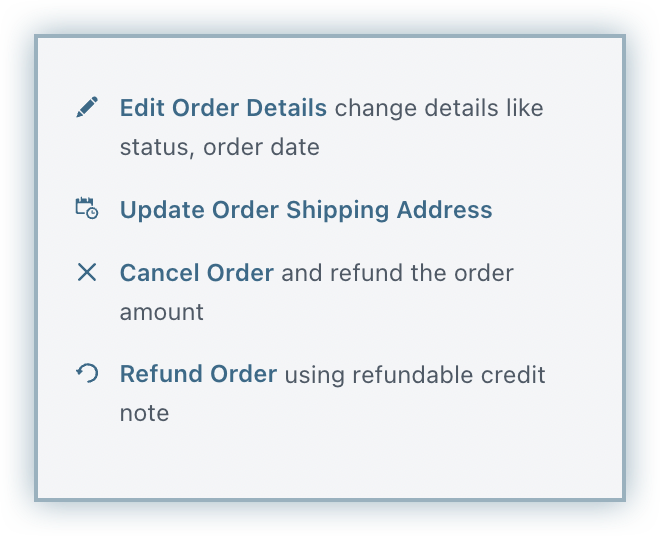The image size is (660, 536).
Task: Click the calendar clock icon
Action: tap(87, 209)
